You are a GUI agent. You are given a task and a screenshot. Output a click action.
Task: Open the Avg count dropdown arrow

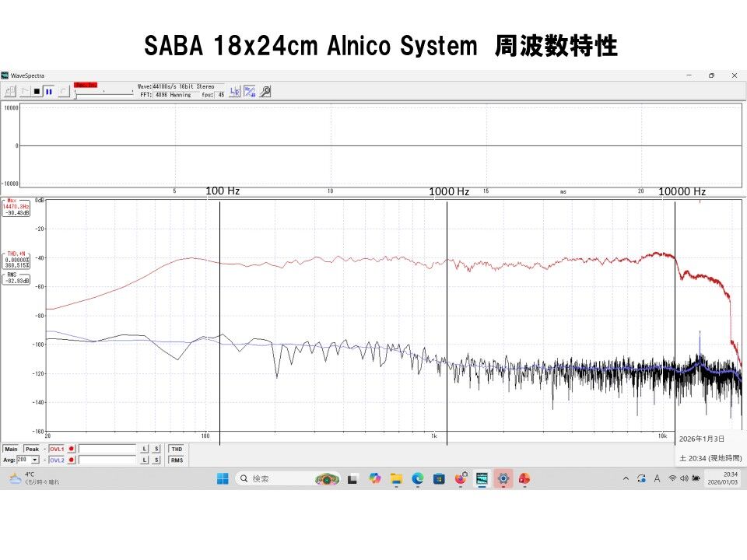click(35, 460)
